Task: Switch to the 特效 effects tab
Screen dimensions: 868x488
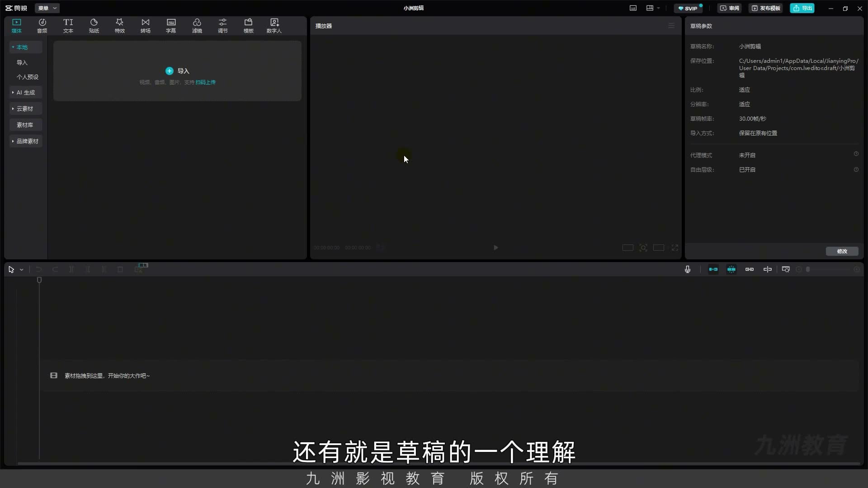Action: pos(120,26)
